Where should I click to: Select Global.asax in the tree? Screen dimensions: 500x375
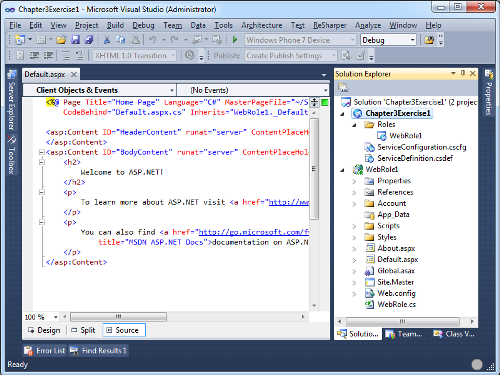click(x=396, y=271)
